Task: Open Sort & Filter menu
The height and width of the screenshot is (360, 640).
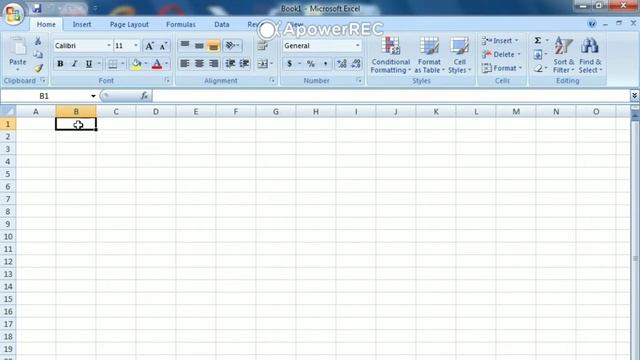Action: coord(564,55)
